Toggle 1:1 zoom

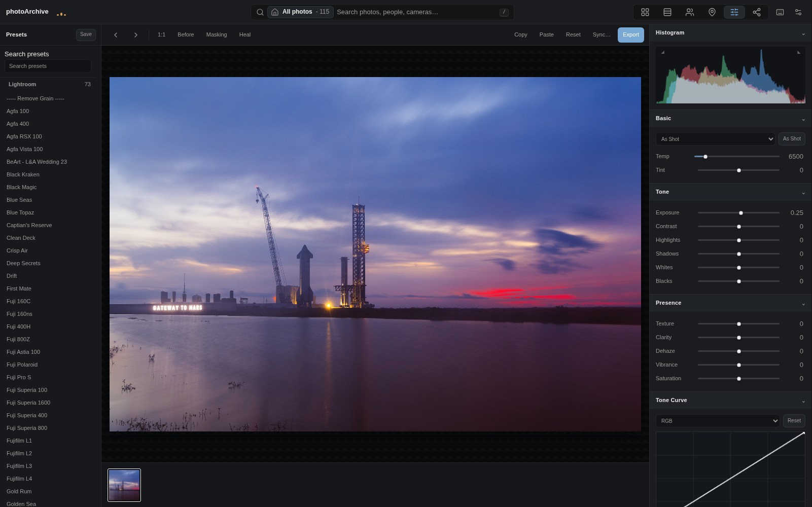click(161, 35)
